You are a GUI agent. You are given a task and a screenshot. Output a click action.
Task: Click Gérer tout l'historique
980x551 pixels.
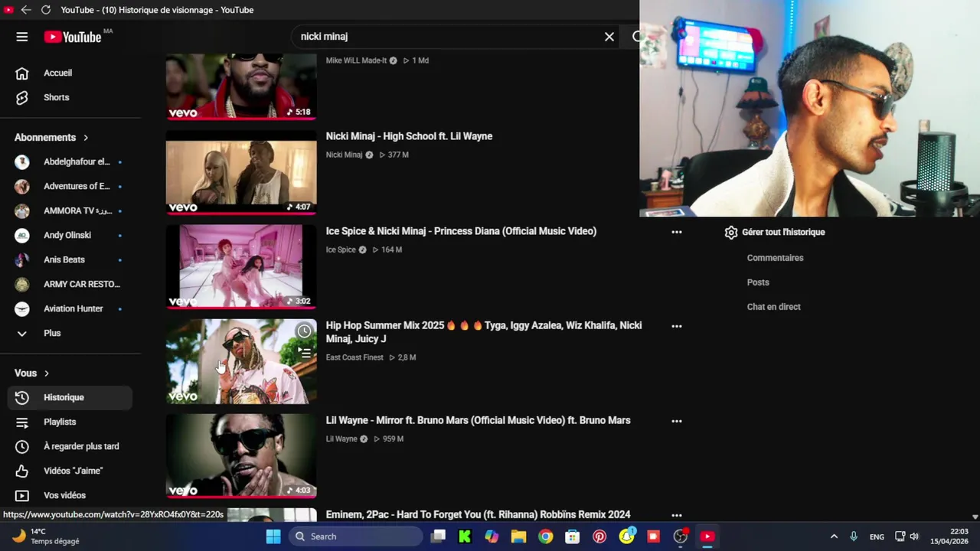click(783, 232)
